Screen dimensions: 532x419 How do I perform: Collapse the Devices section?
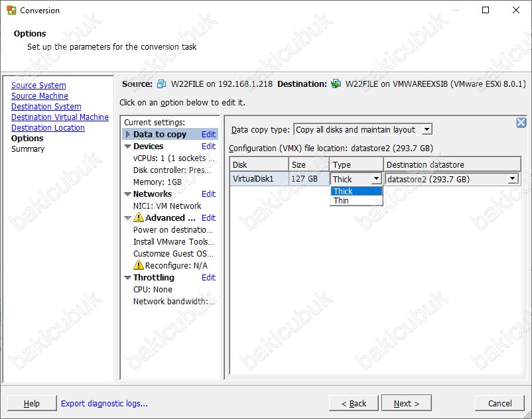pos(127,147)
